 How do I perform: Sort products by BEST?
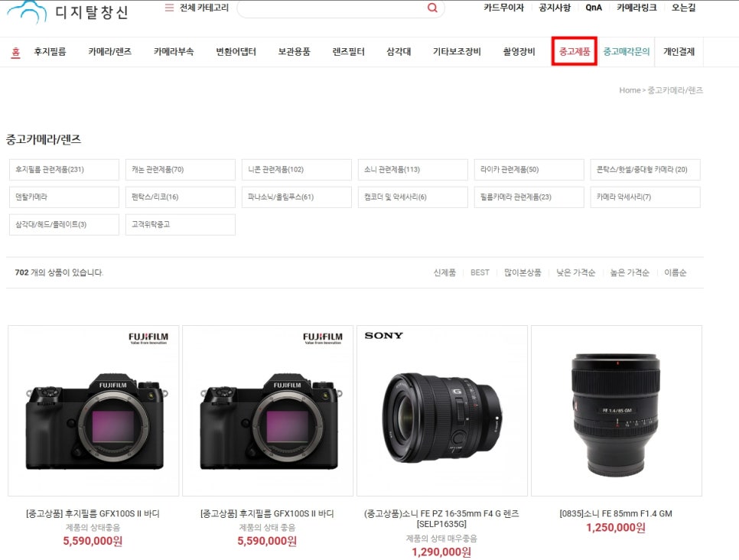pos(480,272)
